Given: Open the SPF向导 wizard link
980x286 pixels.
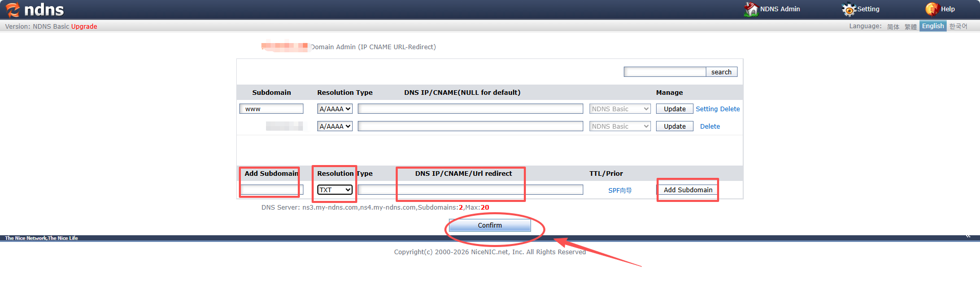Looking at the screenshot, I should coord(620,191).
